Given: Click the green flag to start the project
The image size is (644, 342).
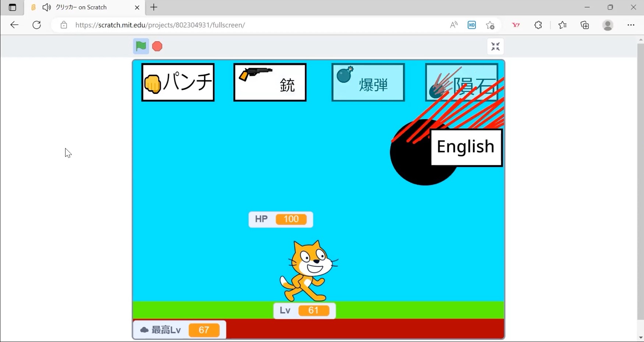Looking at the screenshot, I should point(141,46).
